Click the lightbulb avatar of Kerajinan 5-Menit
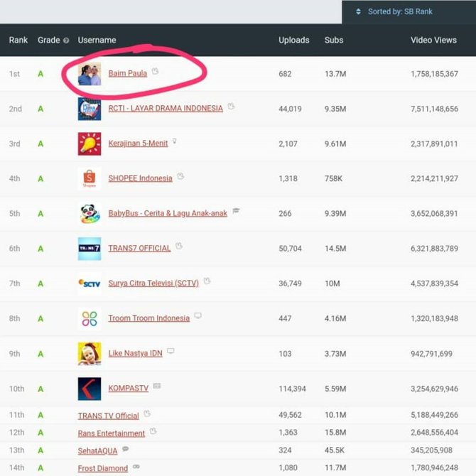 (90, 144)
